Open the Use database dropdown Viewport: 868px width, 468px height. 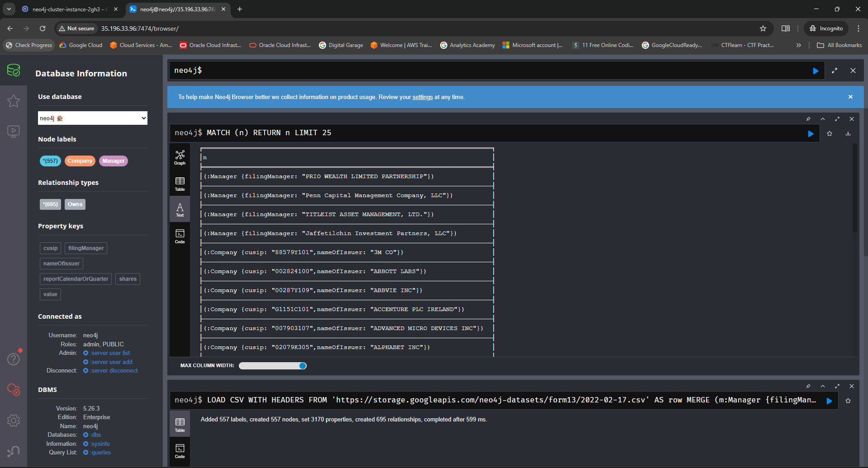click(93, 118)
